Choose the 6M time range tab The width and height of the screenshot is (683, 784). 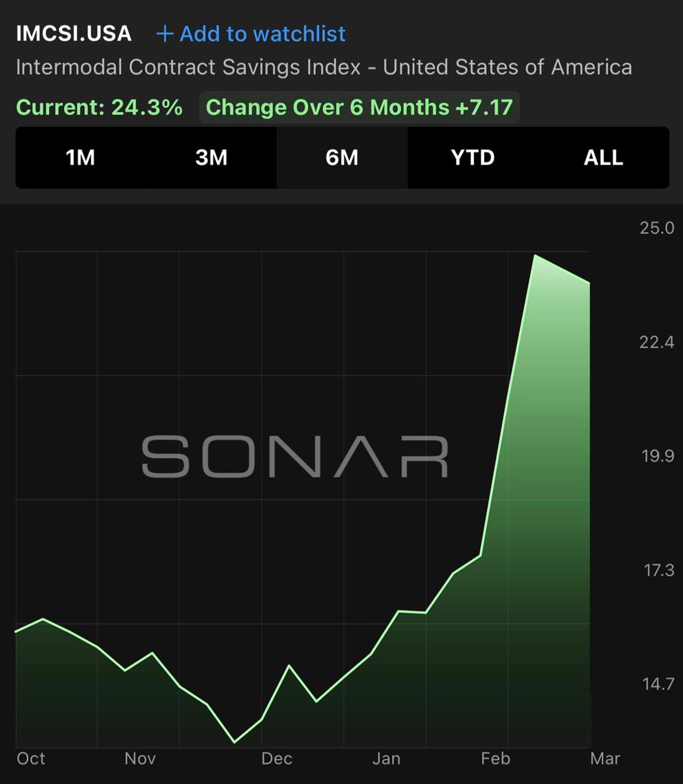point(342,158)
